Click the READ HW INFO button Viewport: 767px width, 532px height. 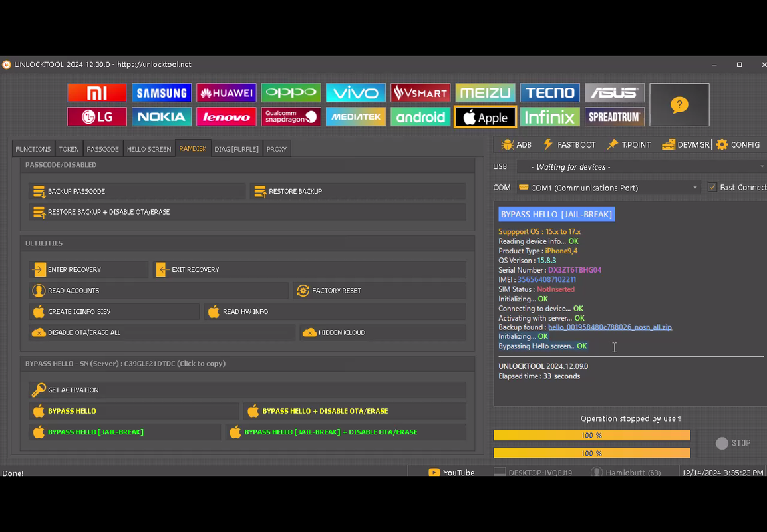pos(335,311)
